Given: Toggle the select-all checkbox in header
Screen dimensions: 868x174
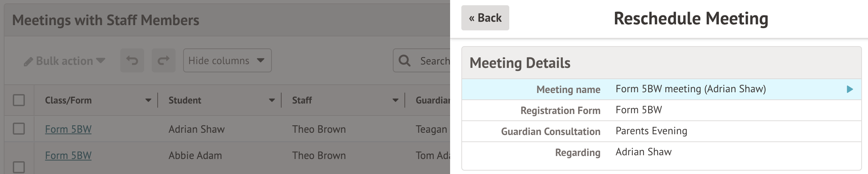Looking at the screenshot, I should 19,100.
